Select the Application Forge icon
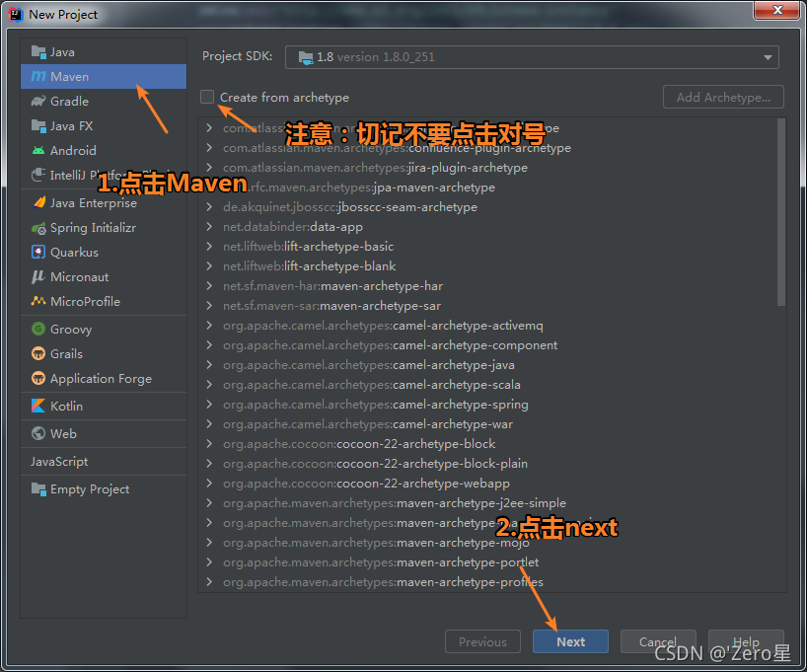The width and height of the screenshot is (807, 672). 38,379
